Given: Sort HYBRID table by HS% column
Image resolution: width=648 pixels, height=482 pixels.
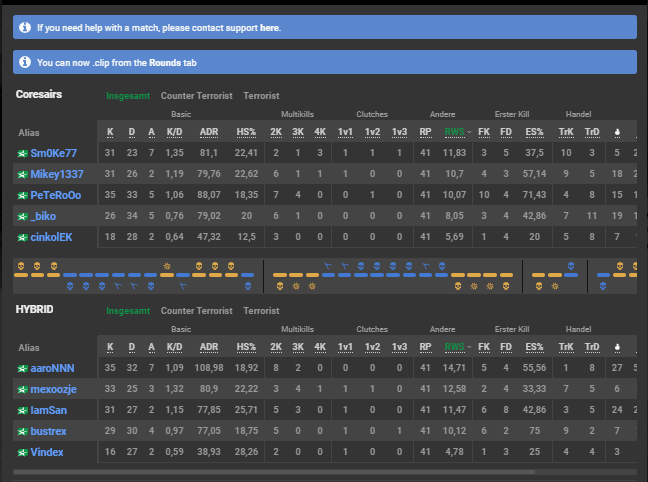Looking at the screenshot, I should click(246, 347).
